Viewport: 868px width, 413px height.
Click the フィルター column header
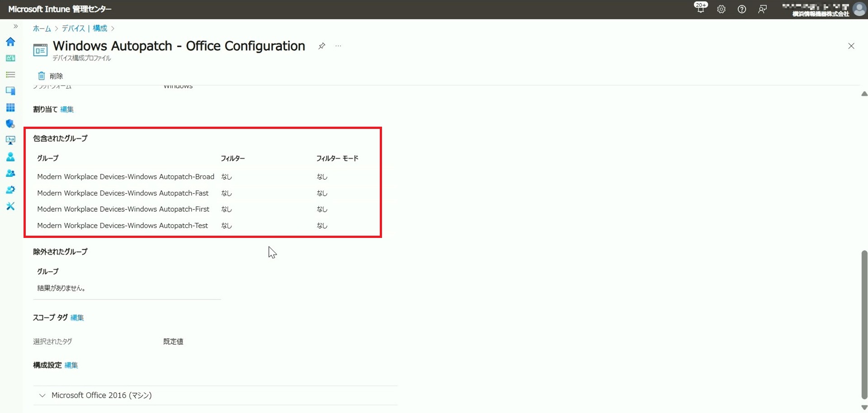[233, 158]
